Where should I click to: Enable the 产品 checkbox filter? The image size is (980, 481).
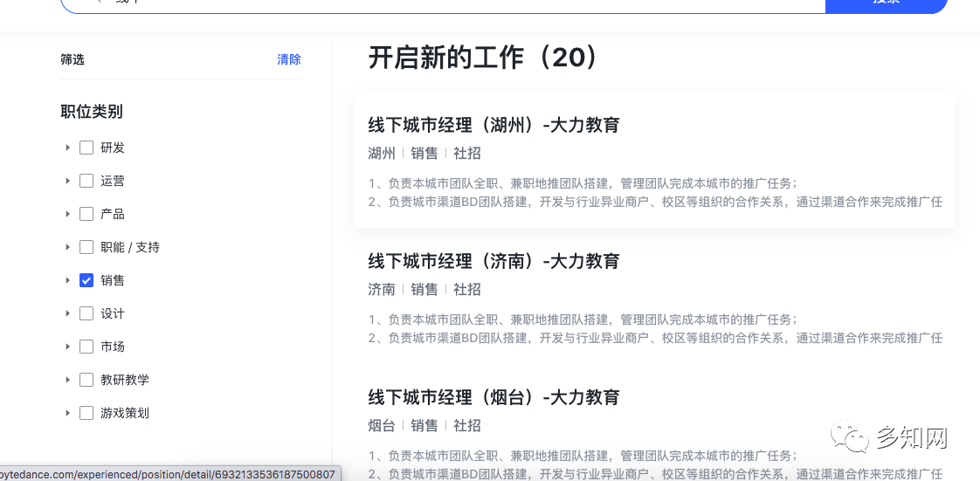click(x=86, y=214)
